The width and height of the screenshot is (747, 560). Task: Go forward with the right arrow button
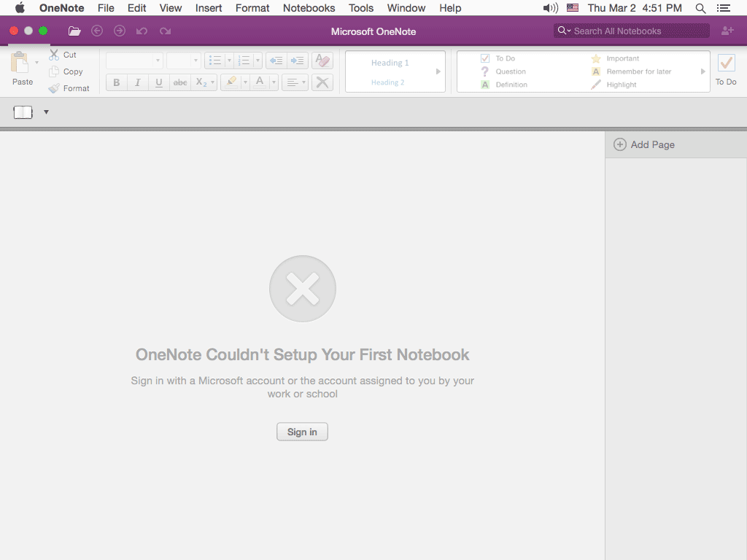[120, 31]
